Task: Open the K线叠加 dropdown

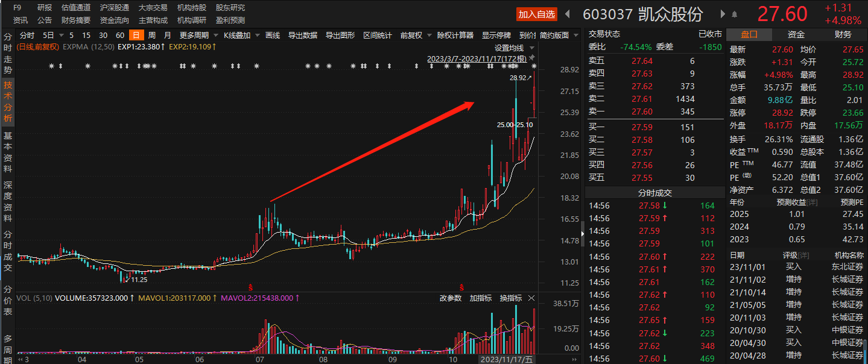Action: (x=241, y=36)
